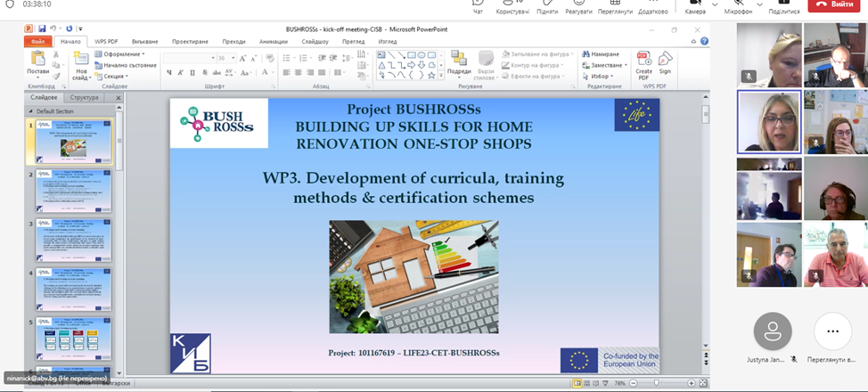Click the Redo icon in quick access toolbar
This screenshot has width=868, height=392.
(70, 29)
